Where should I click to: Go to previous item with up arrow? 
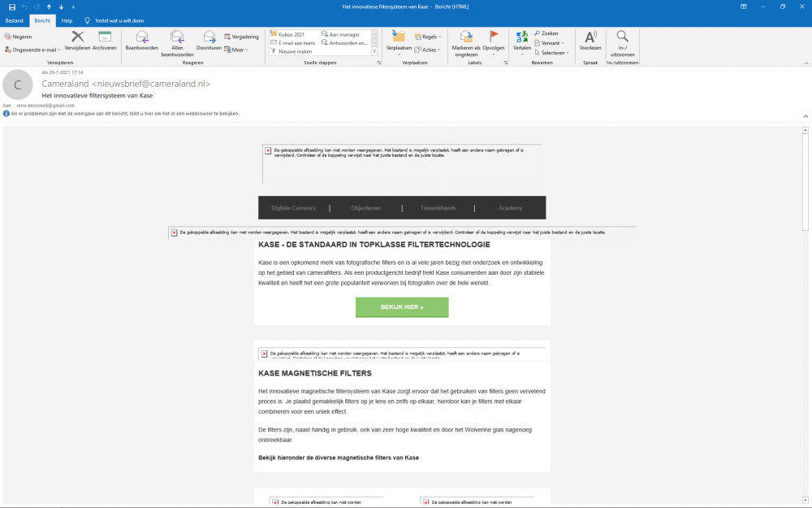pyautogui.click(x=50, y=7)
